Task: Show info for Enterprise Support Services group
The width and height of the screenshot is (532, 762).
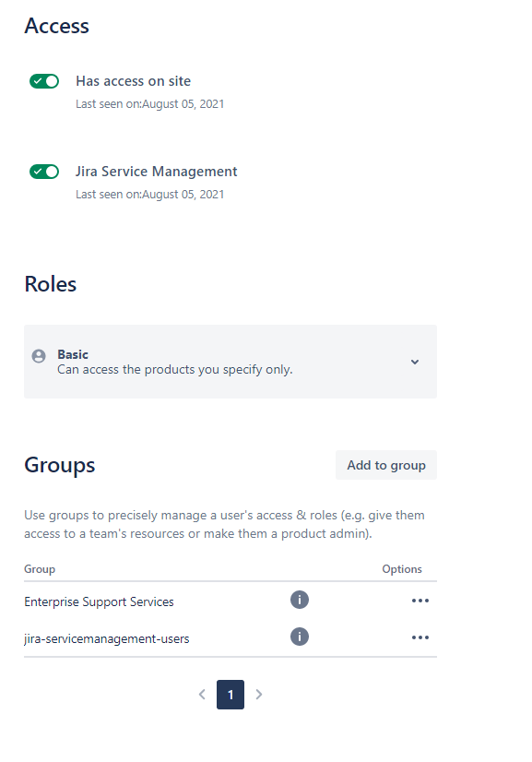Action: tap(300, 600)
